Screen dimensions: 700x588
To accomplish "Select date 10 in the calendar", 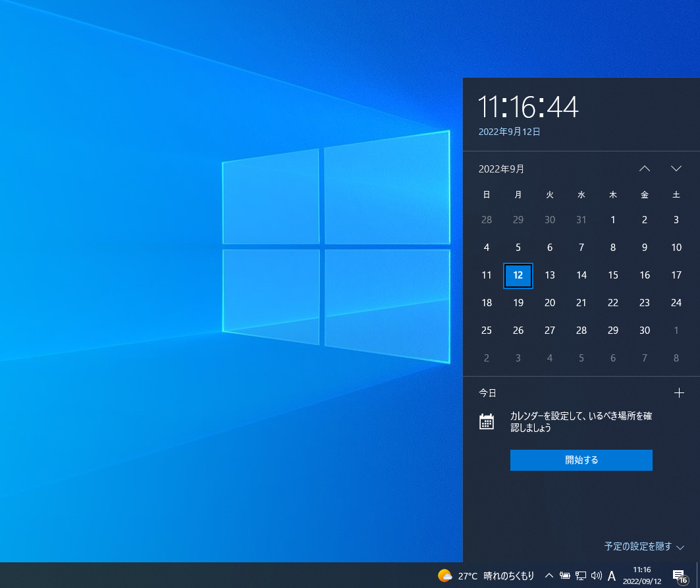I will [x=676, y=248].
